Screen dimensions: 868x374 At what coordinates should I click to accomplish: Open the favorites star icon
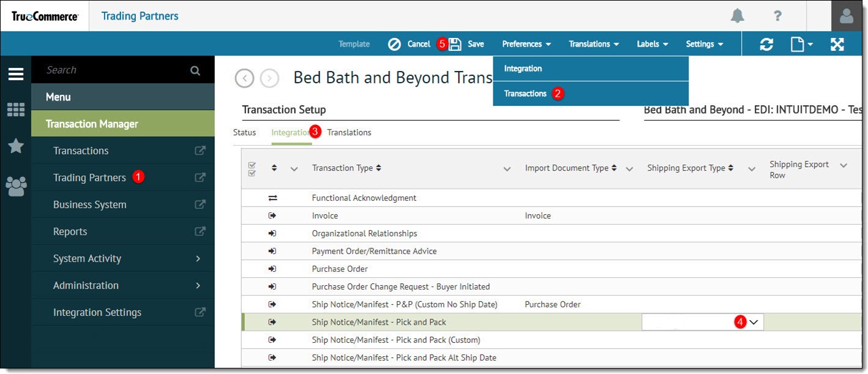16,146
